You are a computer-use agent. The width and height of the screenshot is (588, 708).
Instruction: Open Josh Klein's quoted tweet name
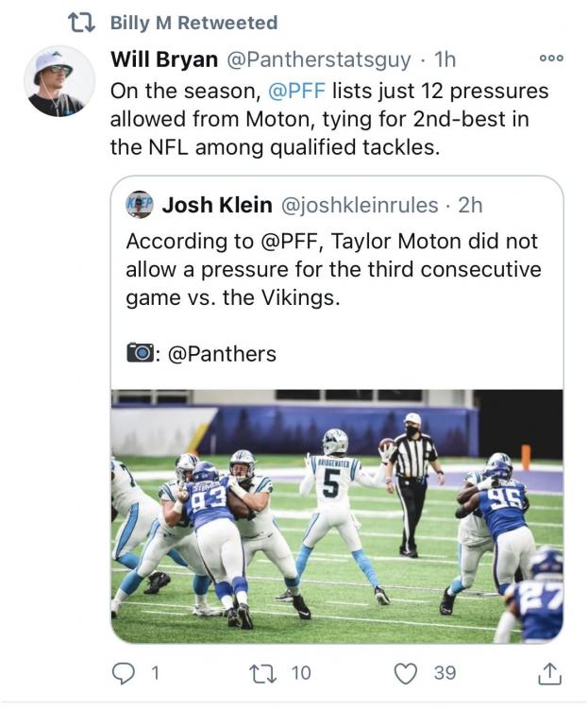pyautogui.click(x=217, y=205)
